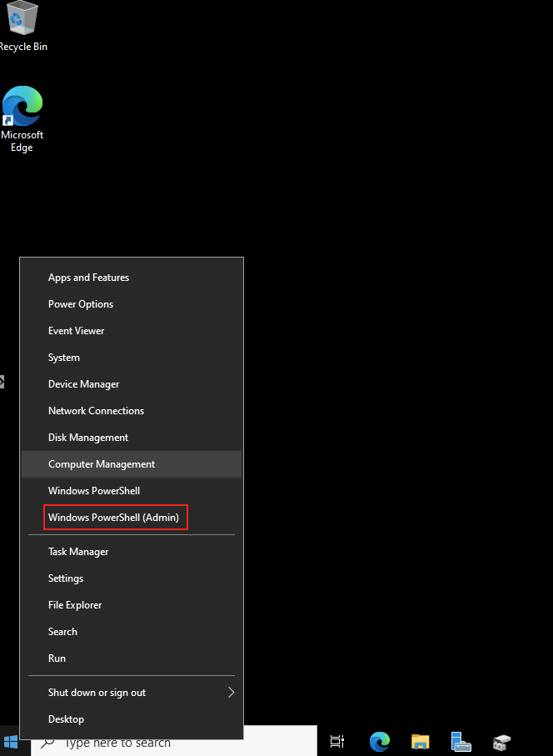Launch Device Manager
The height and width of the screenshot is (756, 553).
point(132,384)
